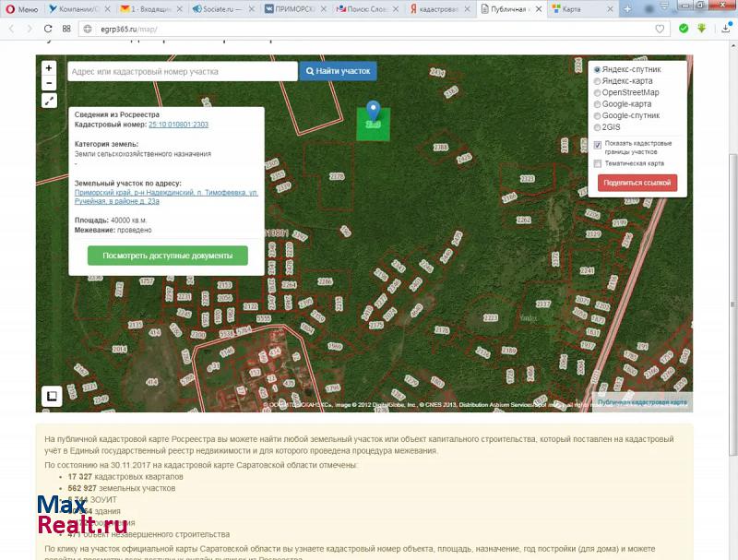Reload the page in browser toolbar

48,29
